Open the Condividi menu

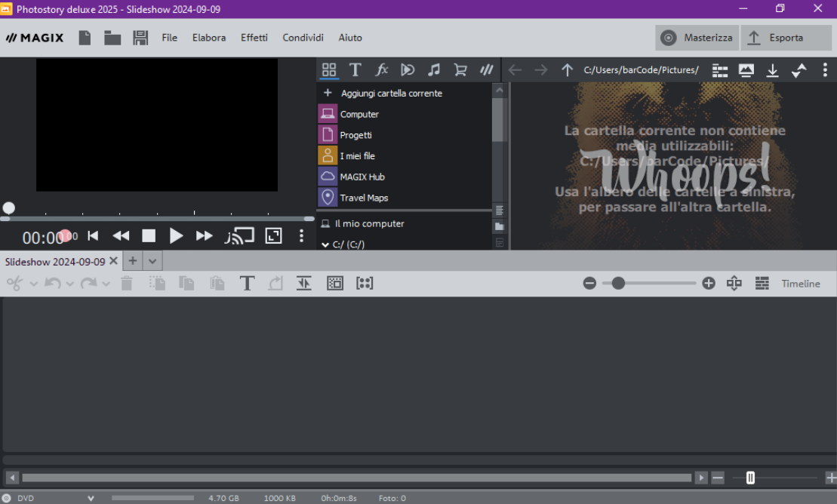[303, 38]
